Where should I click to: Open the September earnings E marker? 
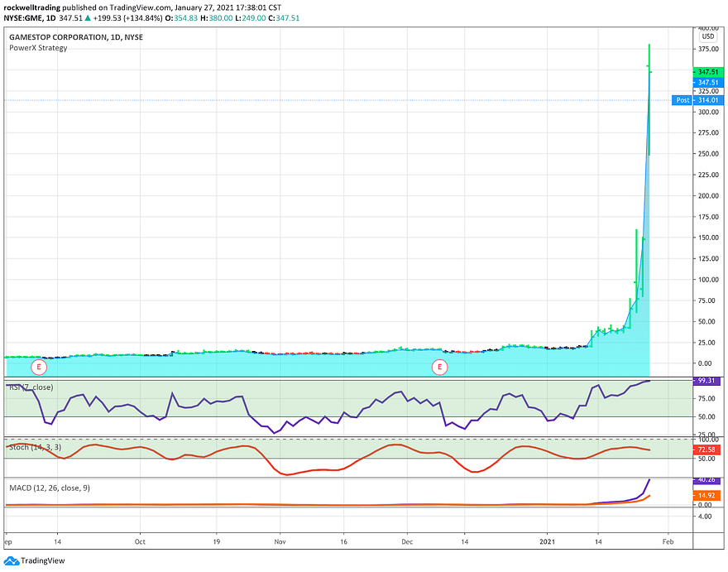[39, 368]
